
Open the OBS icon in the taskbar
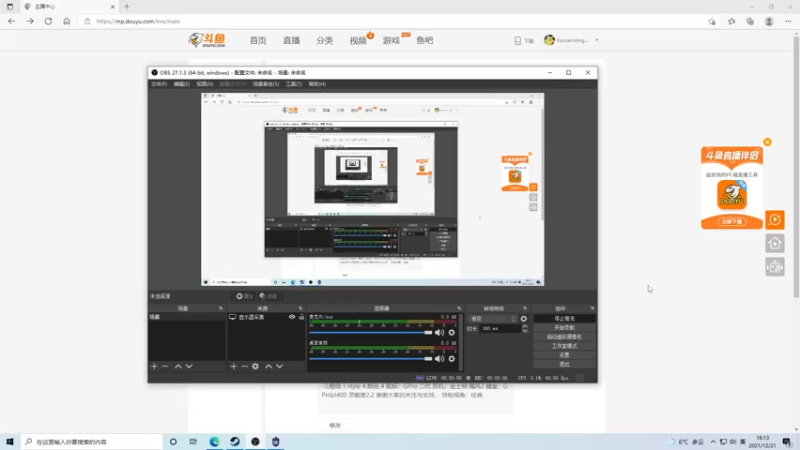pyautogui.click(x=255, y=441)
